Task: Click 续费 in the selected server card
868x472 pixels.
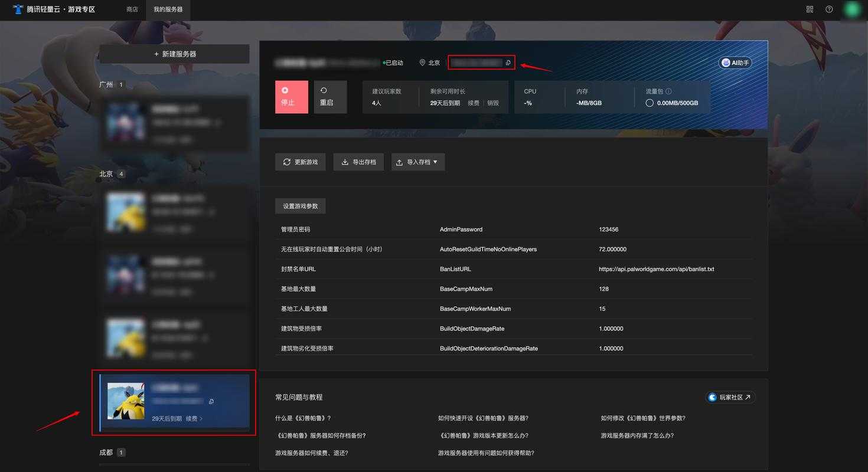Action: [194, 418]
